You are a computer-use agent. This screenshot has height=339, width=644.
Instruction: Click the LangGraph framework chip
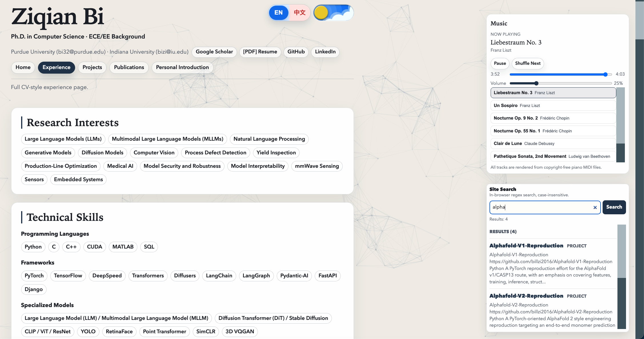click(x=256, y=276)
